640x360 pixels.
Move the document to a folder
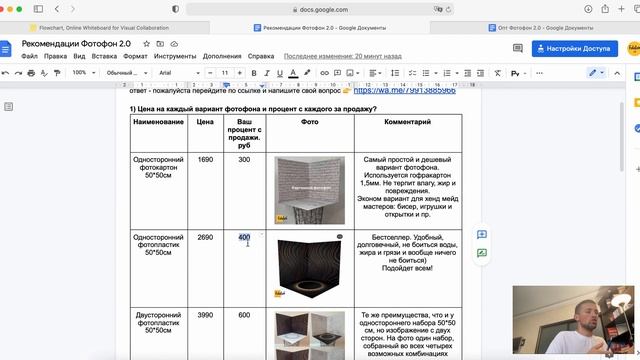pyautogui.click(x=160, y=44)
